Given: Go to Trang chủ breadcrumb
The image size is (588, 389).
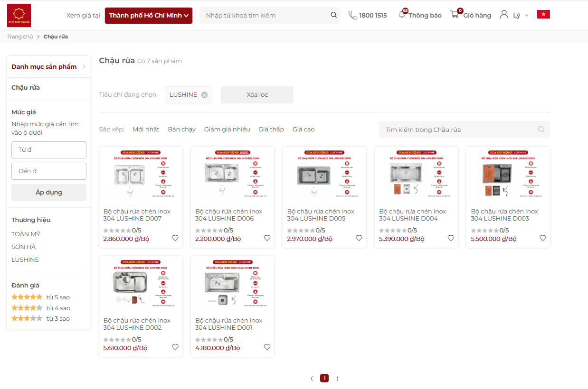Looking at the screenshot, I should coord(20,37).
